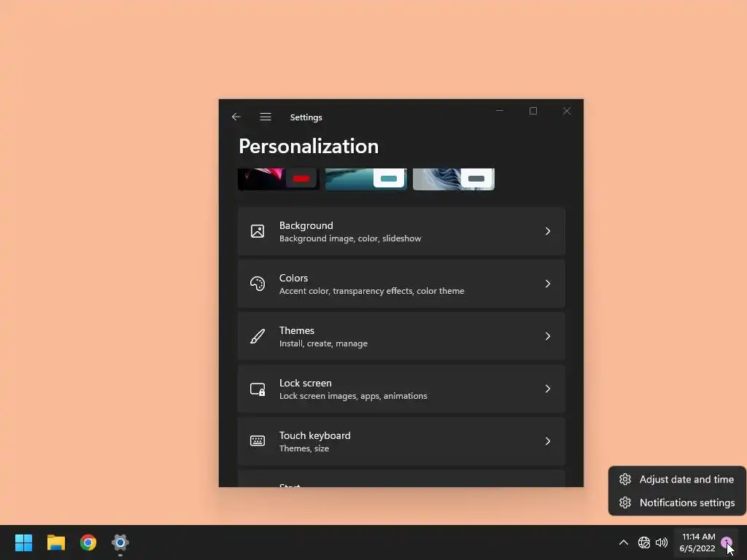Expand the Themes row chevron
Image resolution: width=747 pixels, height=560 pixels.
coord(547,336)
